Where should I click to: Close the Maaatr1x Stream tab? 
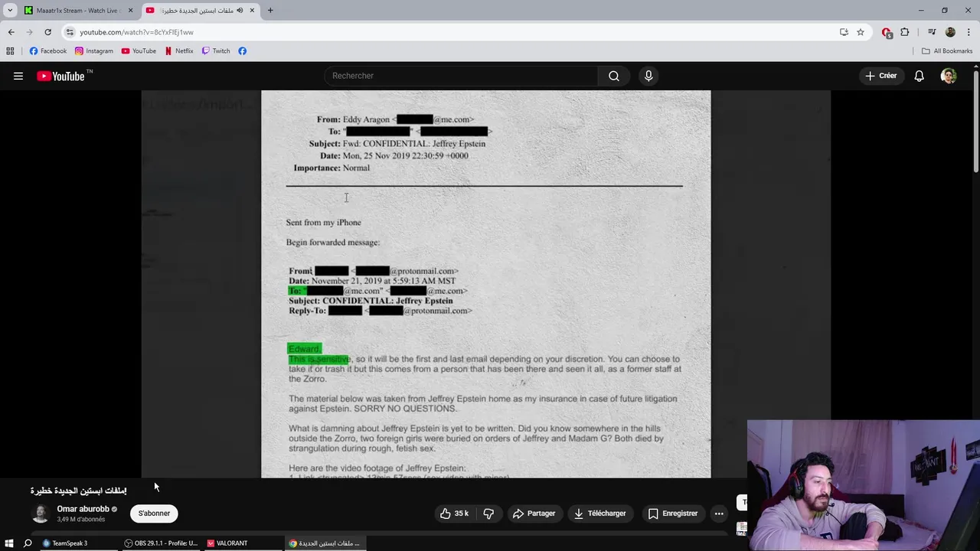tap(130, 11)
